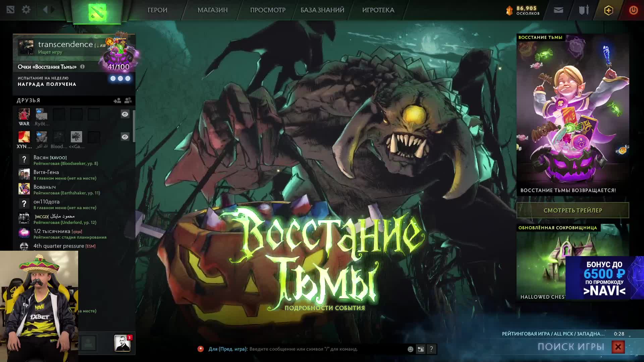
Task: Click Витя-Гена friend avatar
Action: click(x=24, y=174)
